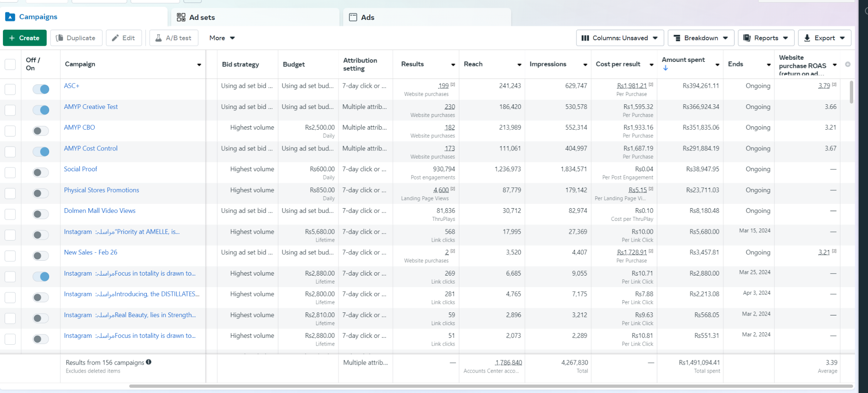Click the columns icon on Columns: Unsaved

coord(585,38)
